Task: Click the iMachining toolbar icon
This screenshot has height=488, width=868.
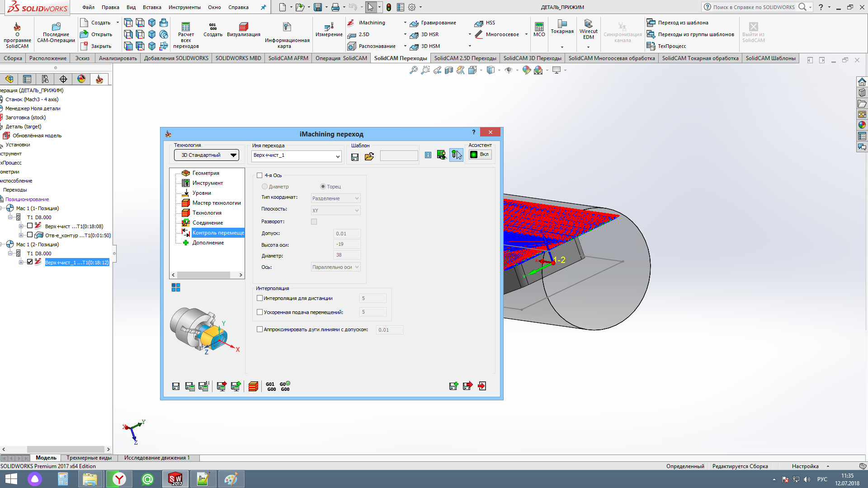Action: click(x=351, y=23)
